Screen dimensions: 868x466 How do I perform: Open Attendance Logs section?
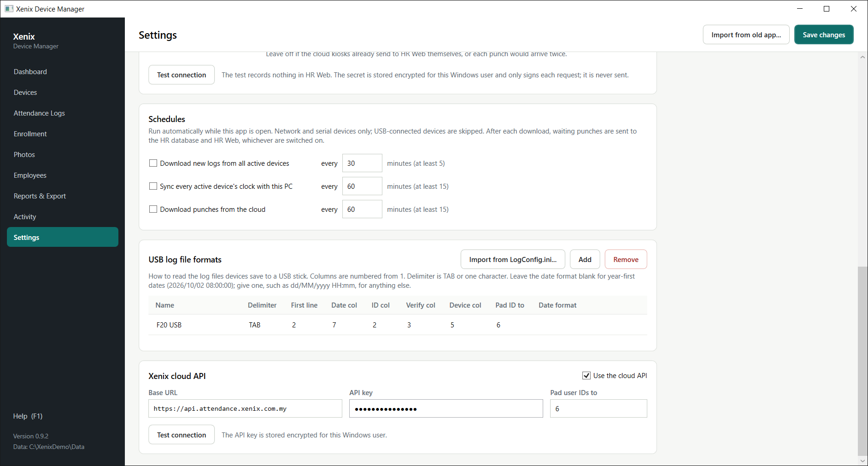pyautogui.click(x=63, y=113)
